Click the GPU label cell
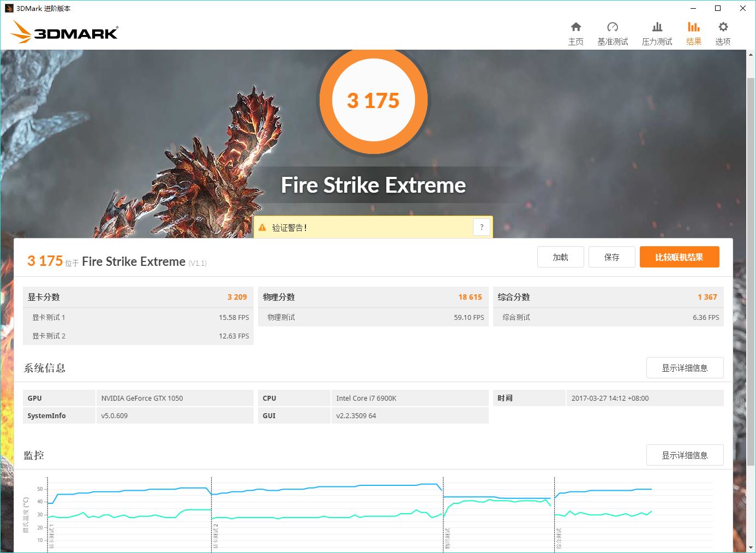 tap(59, 398)
